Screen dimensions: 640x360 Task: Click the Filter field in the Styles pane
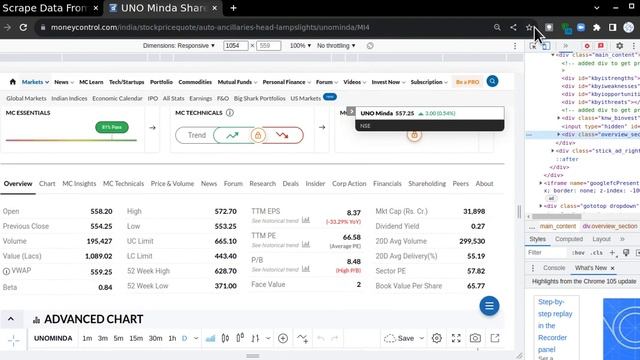pos(547,253)
